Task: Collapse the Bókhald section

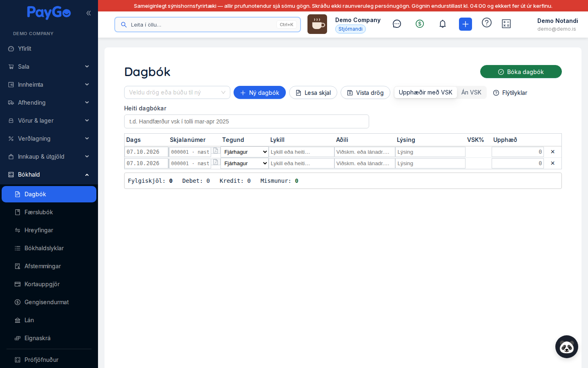Action: pos(49,175)
